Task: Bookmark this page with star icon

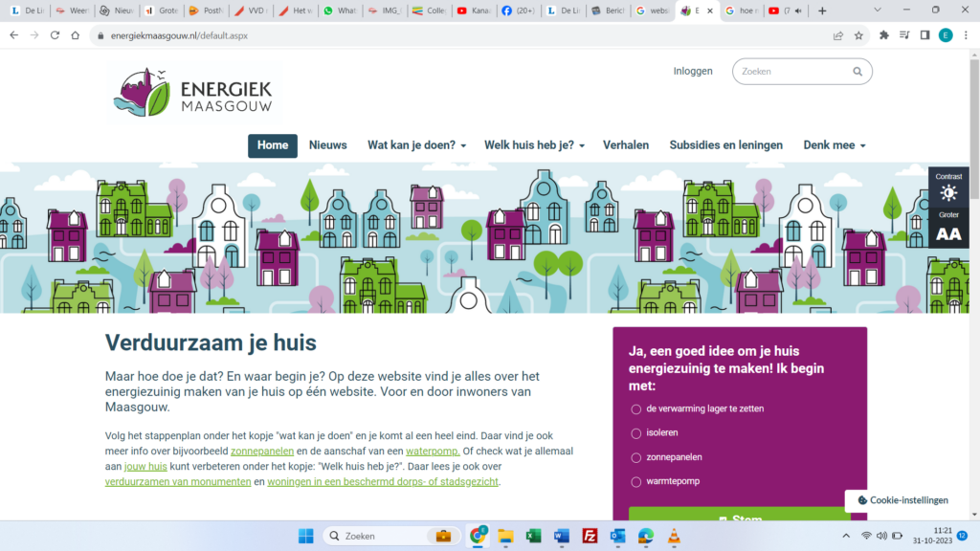Action: [858, 35]
